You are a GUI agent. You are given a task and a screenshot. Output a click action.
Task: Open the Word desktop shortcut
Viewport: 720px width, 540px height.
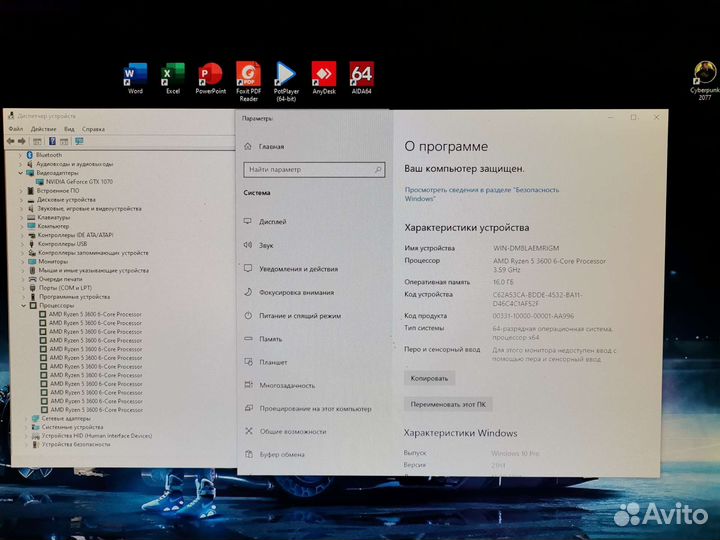[x=135, y=75]
